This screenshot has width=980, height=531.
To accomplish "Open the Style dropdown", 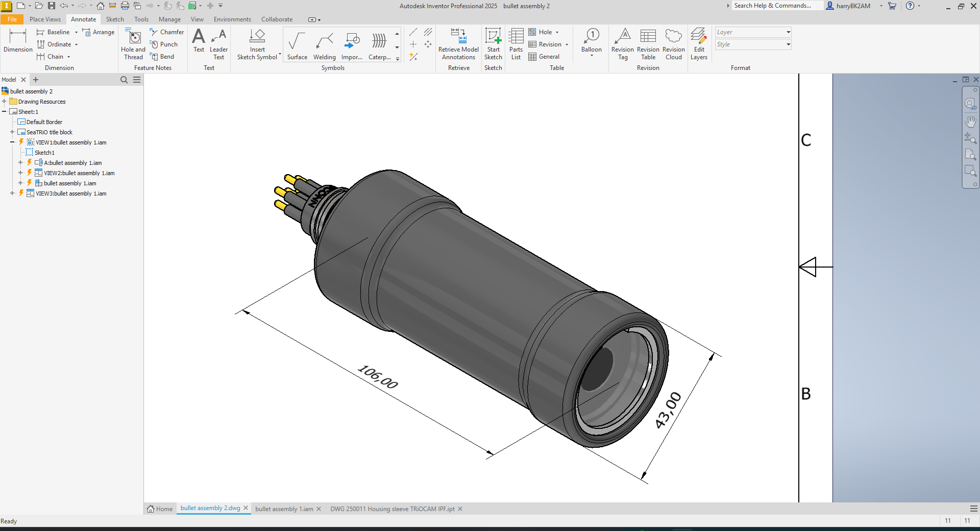I will [753, 44].
